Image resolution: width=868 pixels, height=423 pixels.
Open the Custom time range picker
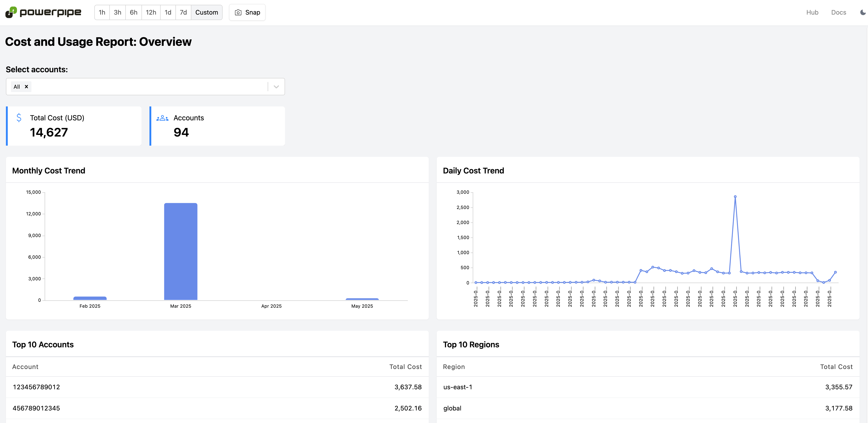(207, 13)
